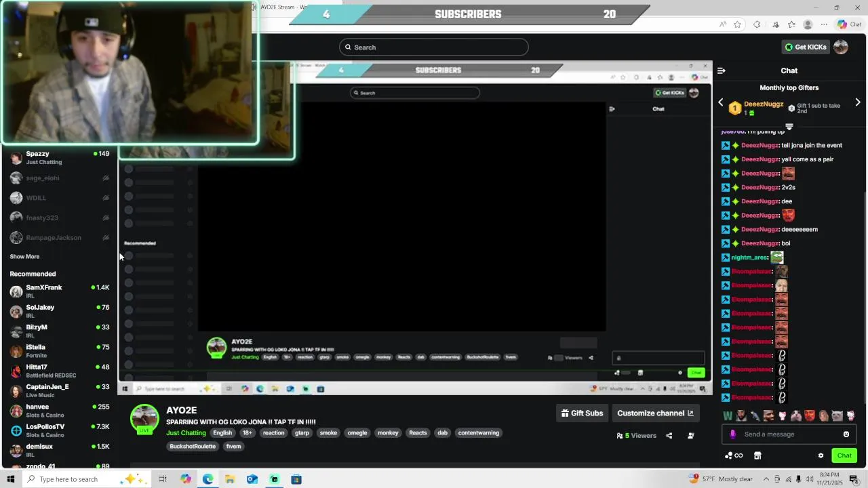This screenshot has height=488, width=868.
Task: Open Edge read aloud icon
Action: click(x=723, y=24)
